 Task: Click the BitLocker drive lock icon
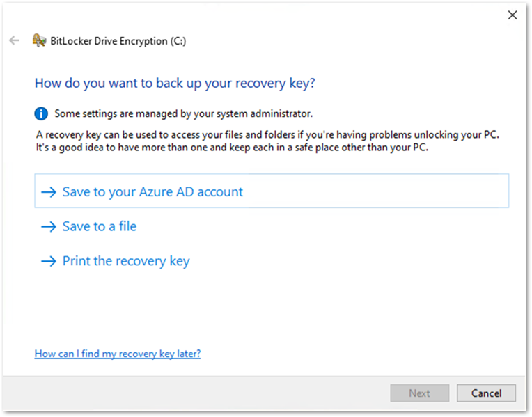(39, 40)
